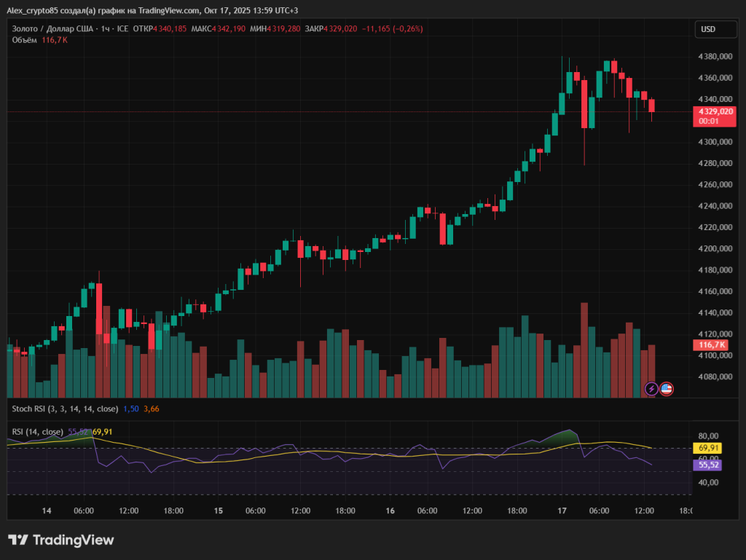The height and width of the screenshot is (560, 746).
Task: Click the chart author name Alex_crypto85
Action: coord(33,12)
